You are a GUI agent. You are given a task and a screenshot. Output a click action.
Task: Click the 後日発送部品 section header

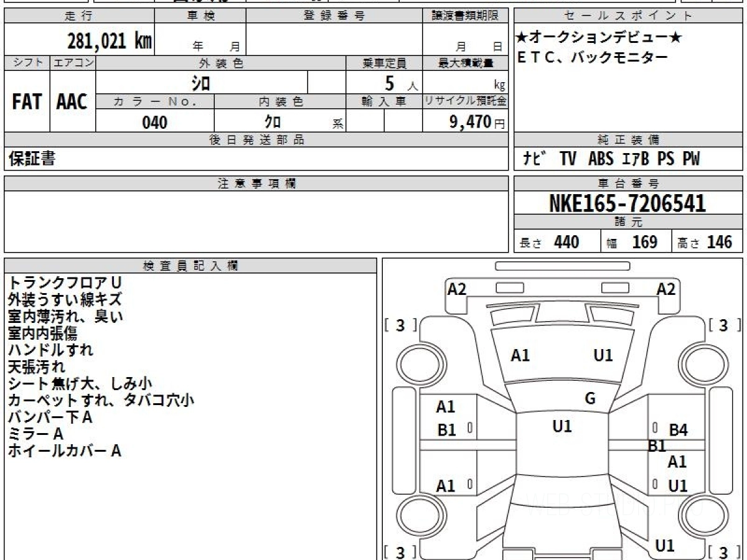coord(256,140)
